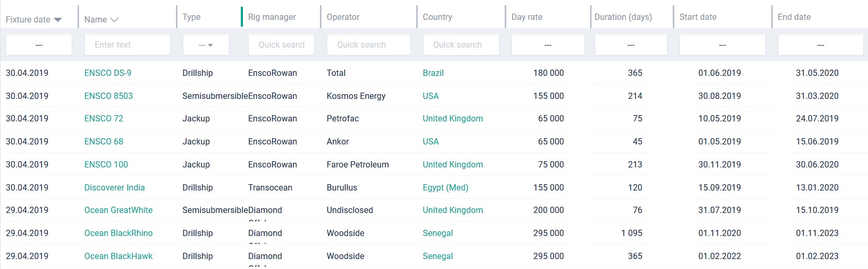This screenshot has width=868, height=269.
Task: Focus the Rig manager quick search
Action: [281, 45]
